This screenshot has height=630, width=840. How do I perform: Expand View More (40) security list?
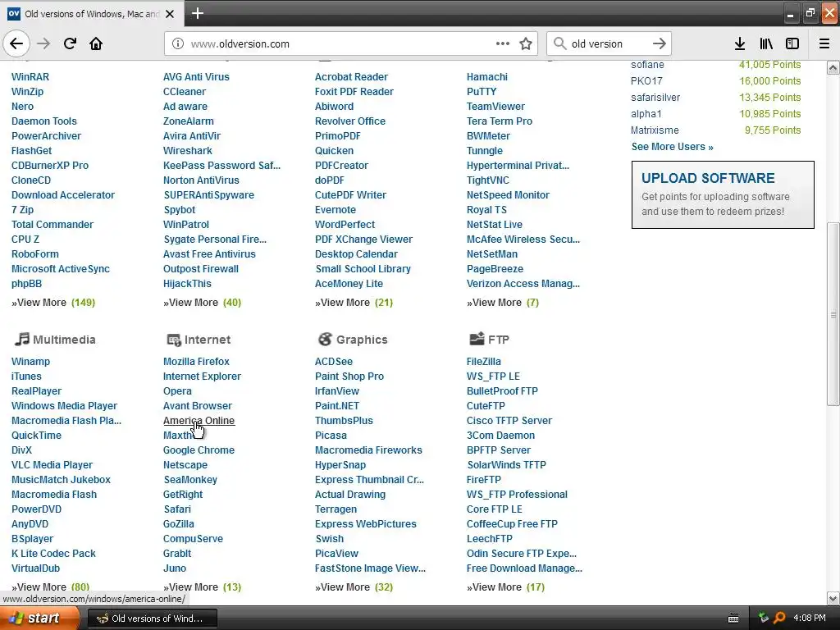pos(202,303)
